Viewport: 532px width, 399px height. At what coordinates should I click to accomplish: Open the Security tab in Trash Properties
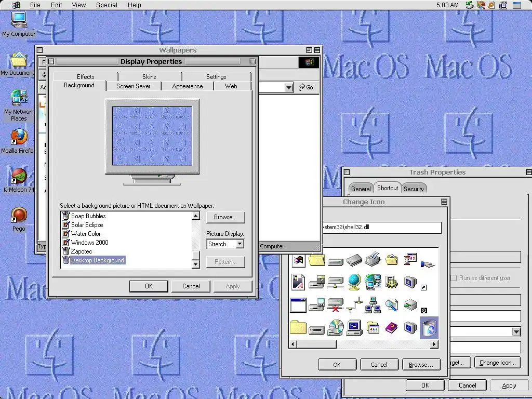click(x=414, y=189)
